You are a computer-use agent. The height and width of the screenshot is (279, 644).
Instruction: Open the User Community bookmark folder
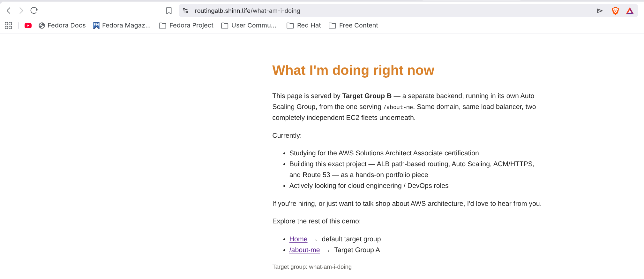coord(249,26)
